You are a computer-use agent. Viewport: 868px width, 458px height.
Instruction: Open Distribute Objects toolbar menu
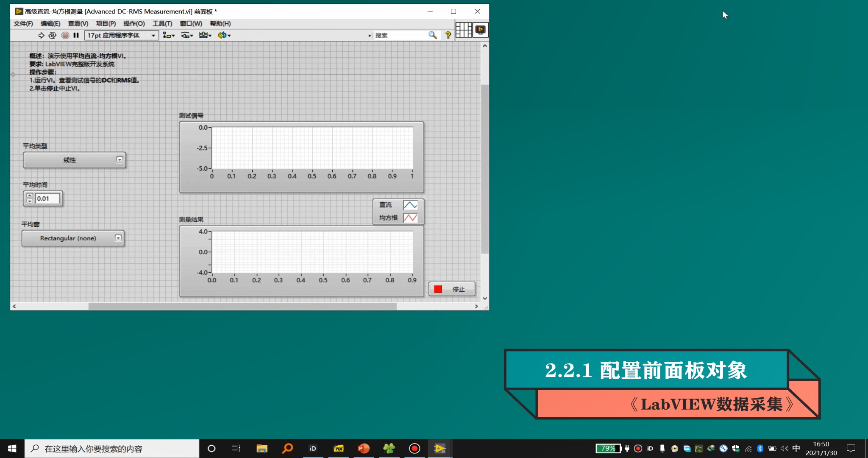click(187, 35)
